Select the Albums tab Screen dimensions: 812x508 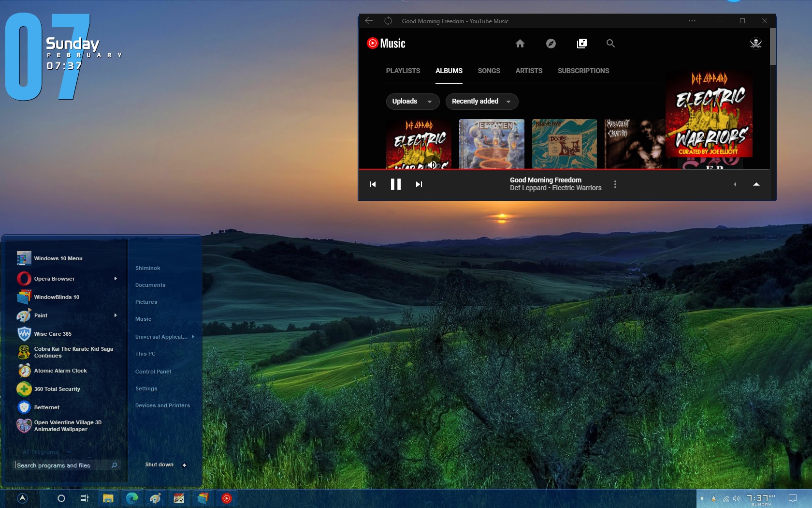(449, 71)
